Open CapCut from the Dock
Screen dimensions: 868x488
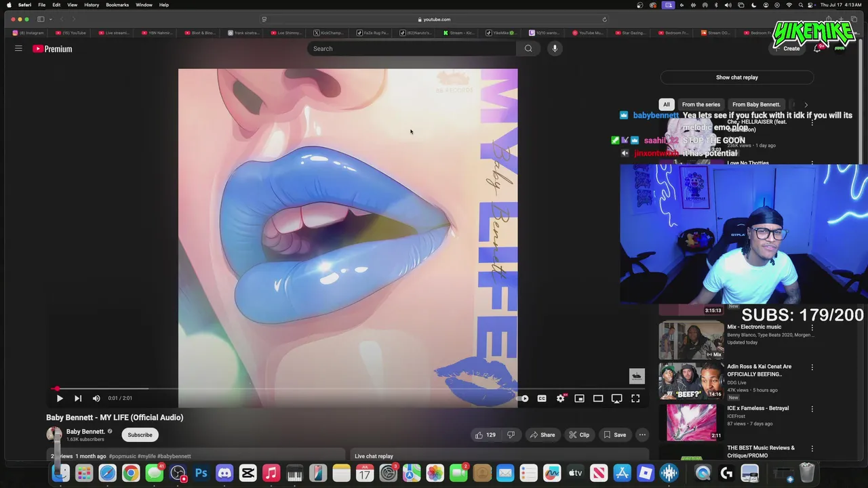tap(248, 473)
